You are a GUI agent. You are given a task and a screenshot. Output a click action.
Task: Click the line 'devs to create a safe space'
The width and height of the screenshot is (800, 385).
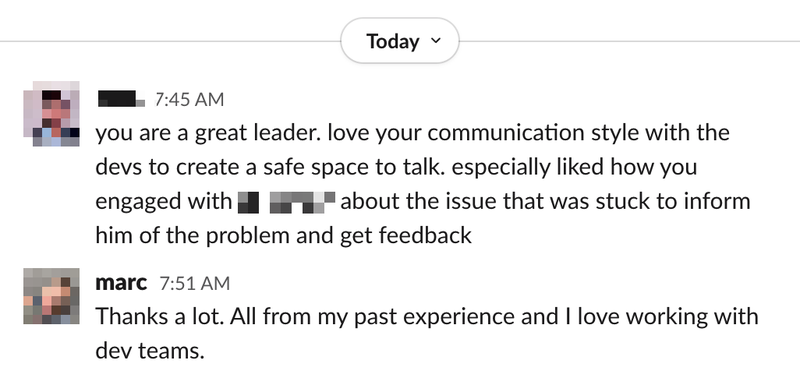point(396,167)
